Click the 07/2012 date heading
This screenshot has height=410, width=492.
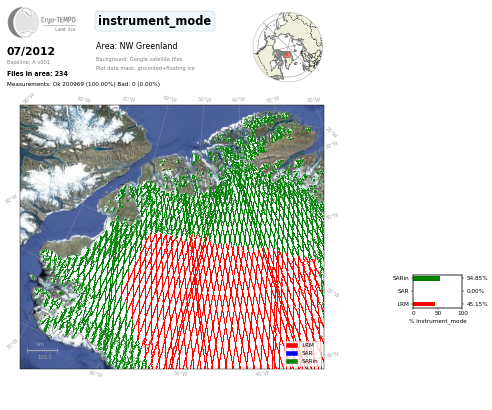point(31,51)
